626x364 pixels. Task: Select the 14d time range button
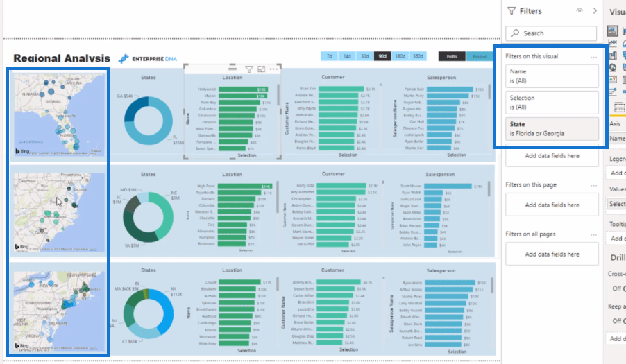coord(347,56)
